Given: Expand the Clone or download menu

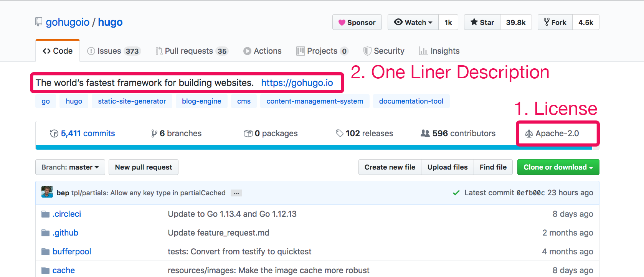Looking at the screenshot, I should [x=558, y=167].
